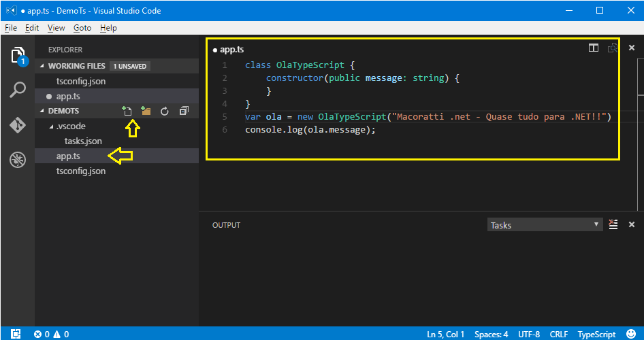Click the New Folder icon in DEMOTS

[146, 111]
